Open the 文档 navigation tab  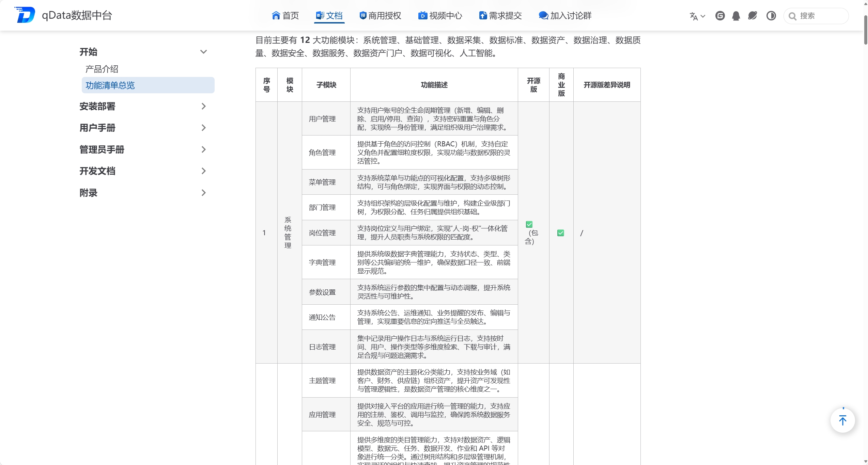(x=329, y=16)
